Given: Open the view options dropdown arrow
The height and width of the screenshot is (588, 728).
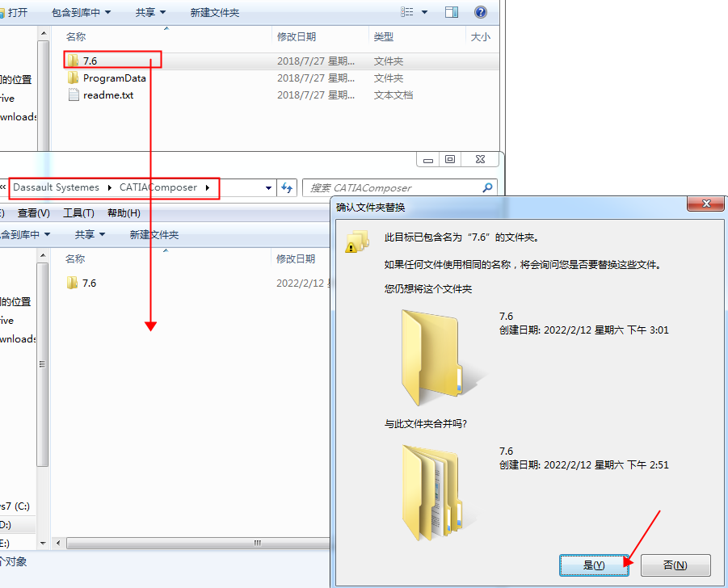Looking at the screenshot, I should tap(424, 12).
